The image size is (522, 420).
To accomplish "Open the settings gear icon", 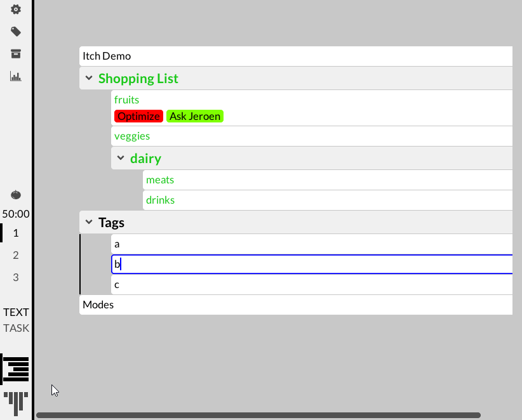I will [16, 10].
